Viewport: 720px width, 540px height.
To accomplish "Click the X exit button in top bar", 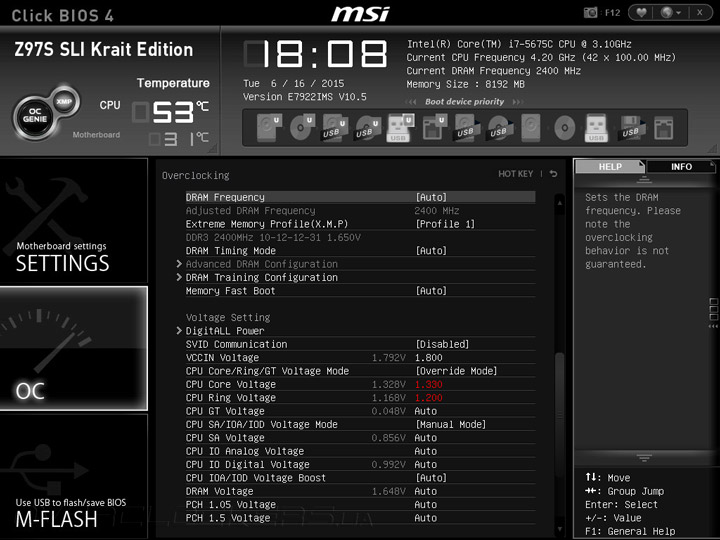I will [700, 12].
